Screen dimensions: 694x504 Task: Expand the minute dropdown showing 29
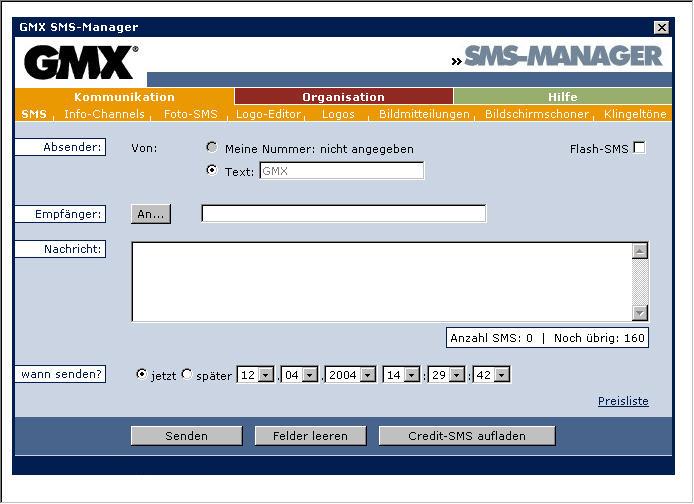click(457, 375)
